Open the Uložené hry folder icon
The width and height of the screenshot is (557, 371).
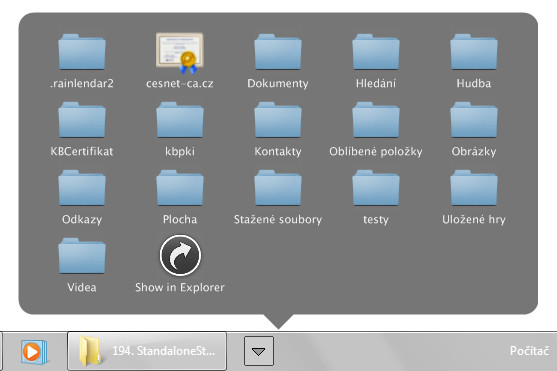pyautogui.click(x=474, y=188)
